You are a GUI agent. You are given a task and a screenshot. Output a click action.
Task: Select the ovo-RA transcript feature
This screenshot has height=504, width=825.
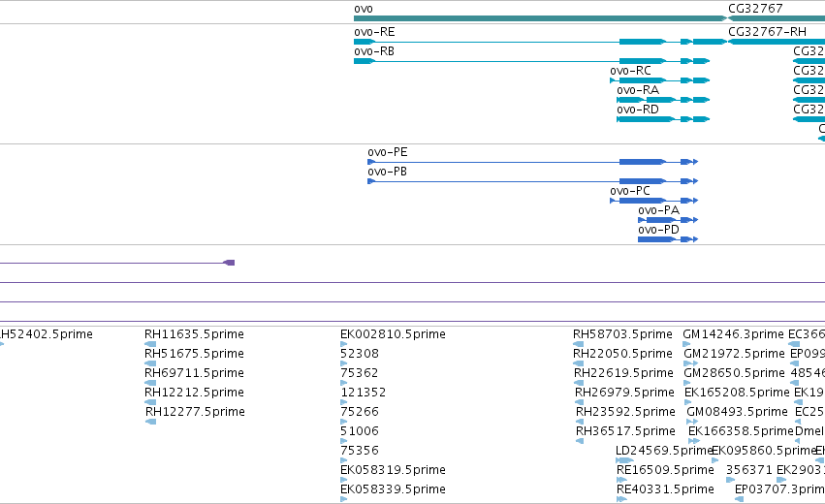[x=663, y=100]
